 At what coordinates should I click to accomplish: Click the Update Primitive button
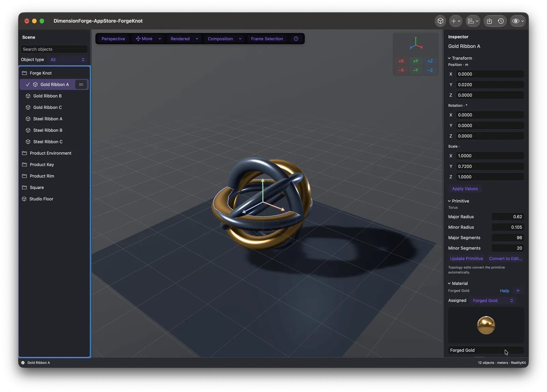click(466, 259)
